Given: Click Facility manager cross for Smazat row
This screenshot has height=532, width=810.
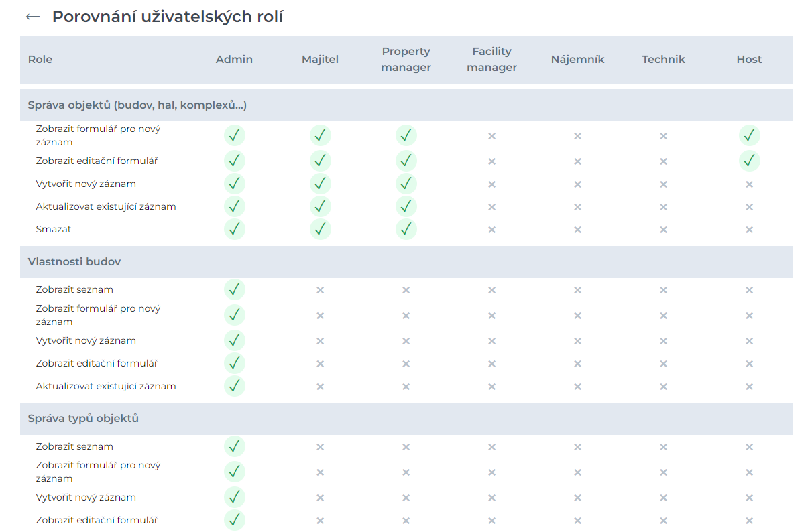Looking at the screenshot, I should (x=491, y=230).
